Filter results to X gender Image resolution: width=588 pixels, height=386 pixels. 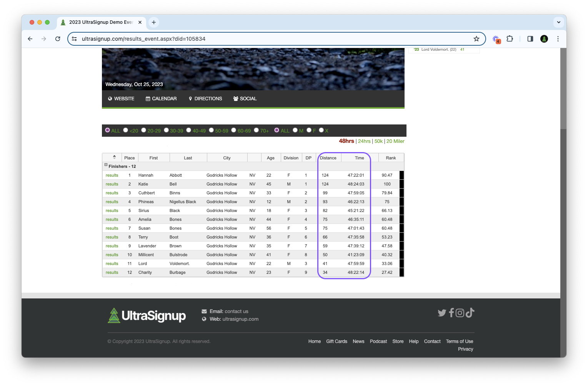pyautogui.click(x=321, y=130)
